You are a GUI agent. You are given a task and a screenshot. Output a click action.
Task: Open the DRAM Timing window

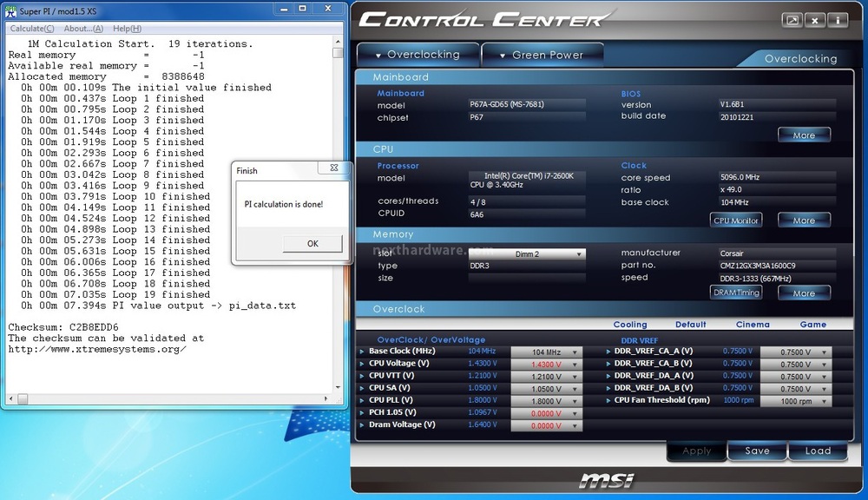(x=736, y=293)
